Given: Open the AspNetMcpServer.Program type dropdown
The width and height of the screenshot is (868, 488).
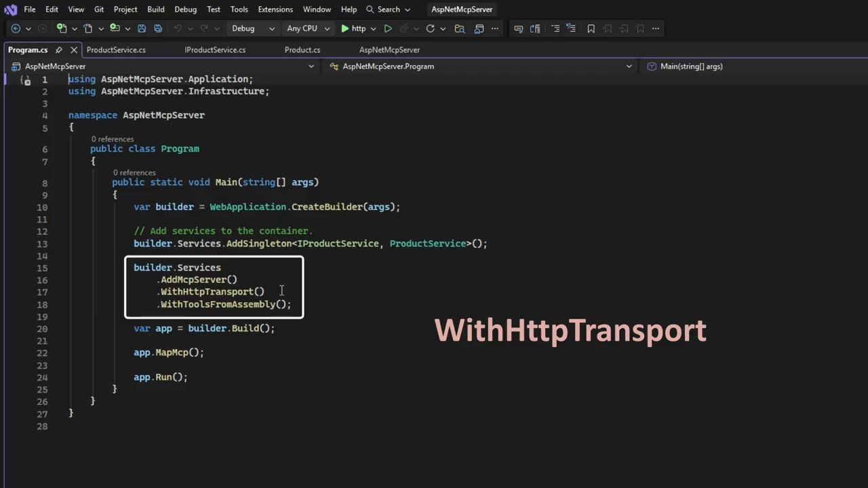Looking at the screenshot, I should tap(481, 66).
